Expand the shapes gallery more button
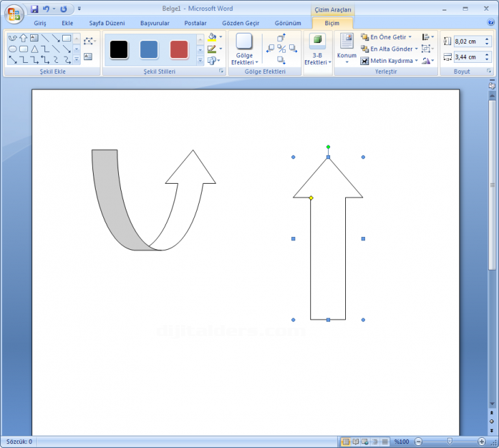 pos(77,59)
